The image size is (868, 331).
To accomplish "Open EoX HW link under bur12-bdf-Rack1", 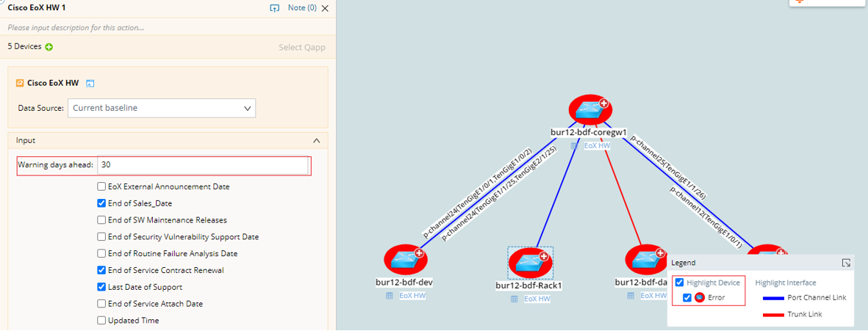I will [x=537, y=299].
